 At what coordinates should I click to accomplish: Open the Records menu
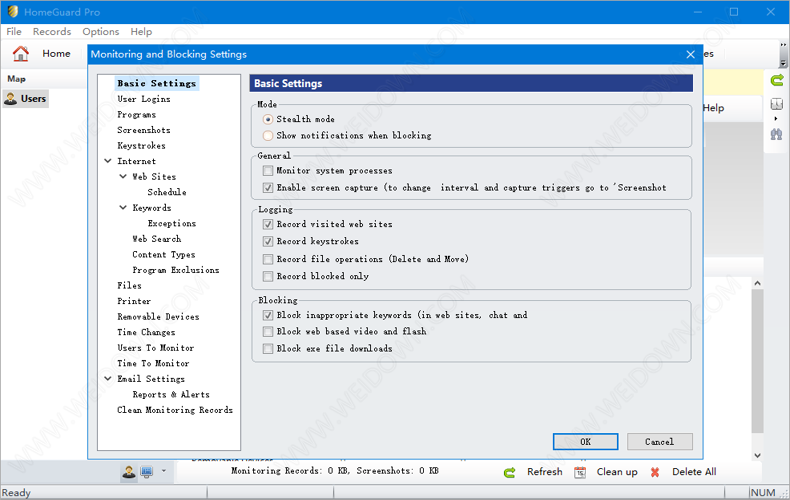pos(52,31)
